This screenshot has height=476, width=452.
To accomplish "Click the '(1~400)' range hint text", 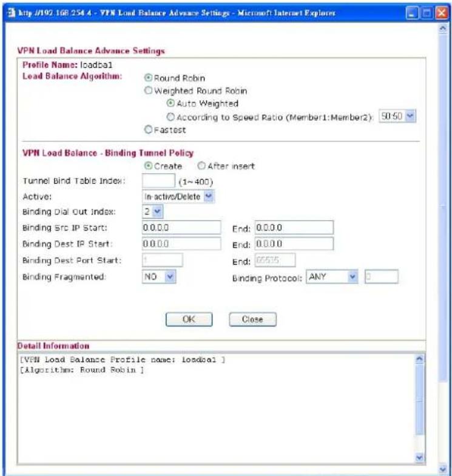I will [196, 182].
